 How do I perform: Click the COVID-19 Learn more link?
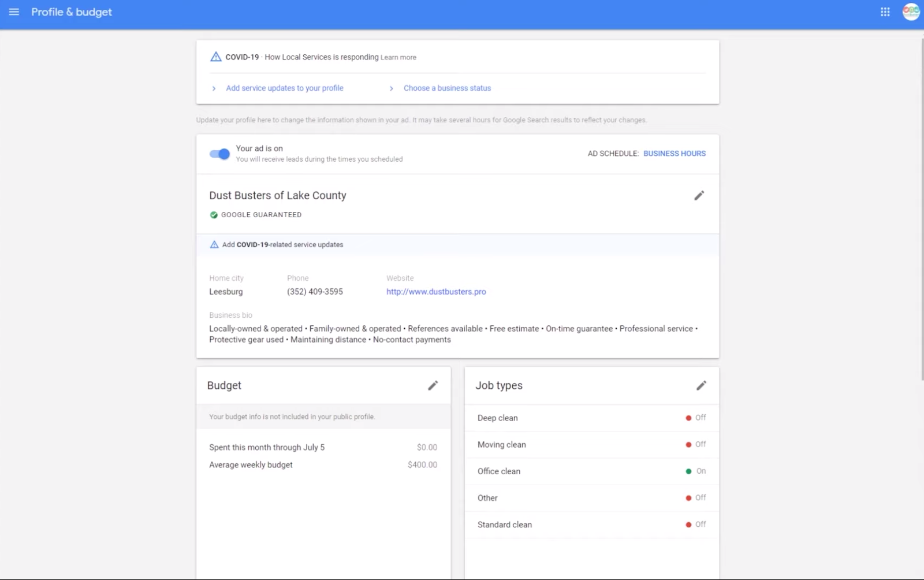coord(398,57)
